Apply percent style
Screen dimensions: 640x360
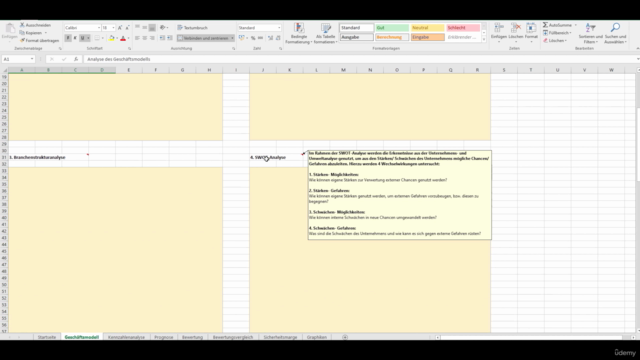[x=253, y=38]
